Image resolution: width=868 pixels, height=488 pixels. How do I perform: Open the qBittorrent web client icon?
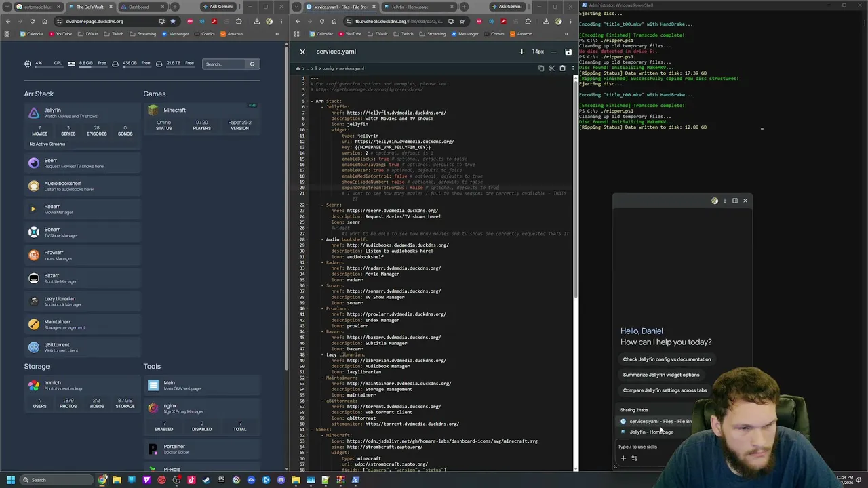pyautogui.click(x=34, y=348)
